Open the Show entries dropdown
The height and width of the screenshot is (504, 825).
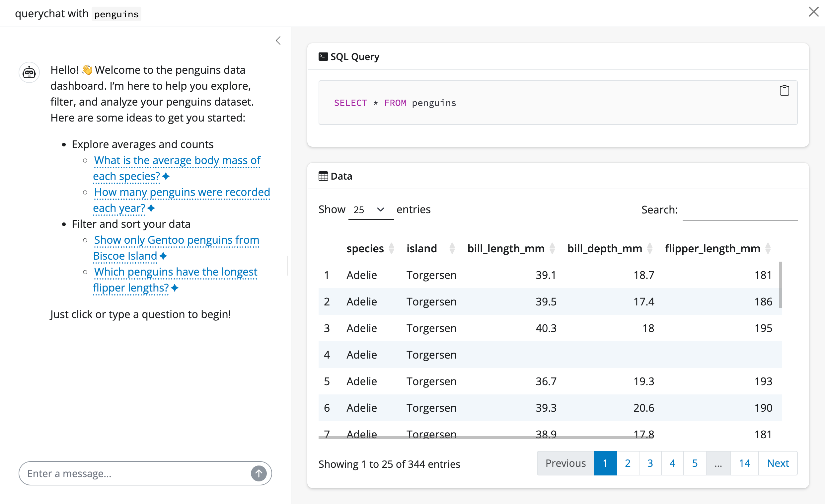point(371,210)
